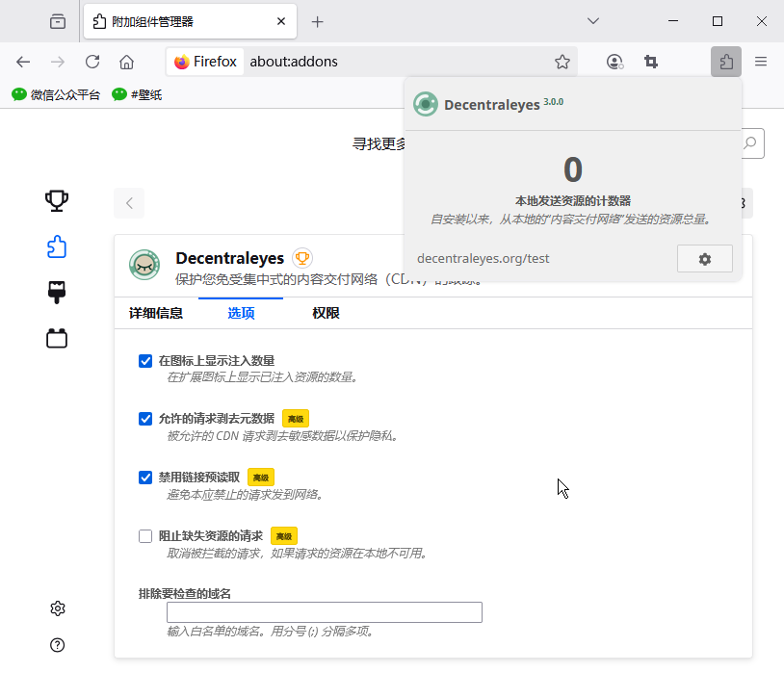Select Plugins icon in sidebar
Screen dimensions: 784x698
point(57,338)
